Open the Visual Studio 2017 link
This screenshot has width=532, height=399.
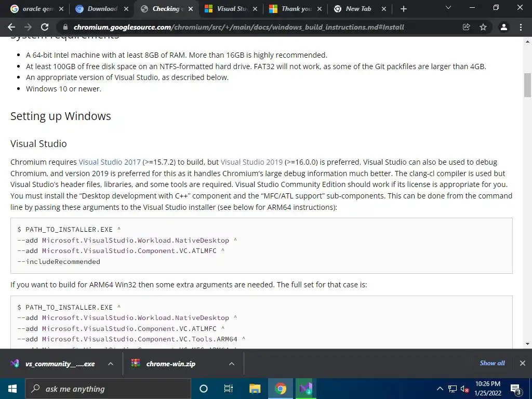(110, 162)
